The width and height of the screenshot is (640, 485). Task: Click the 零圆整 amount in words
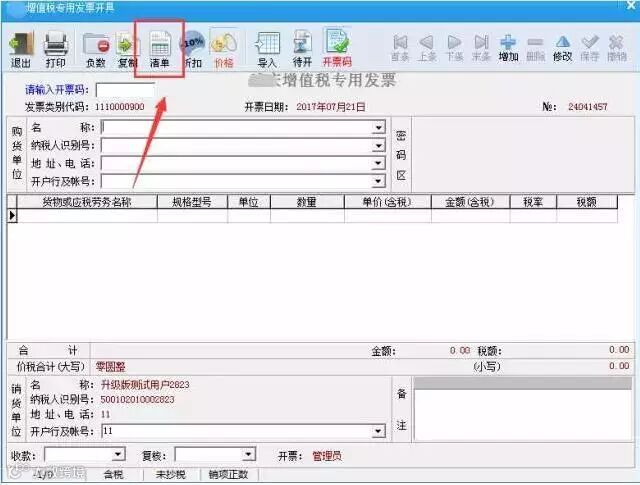pyautogui.click(x=110, y=367)
